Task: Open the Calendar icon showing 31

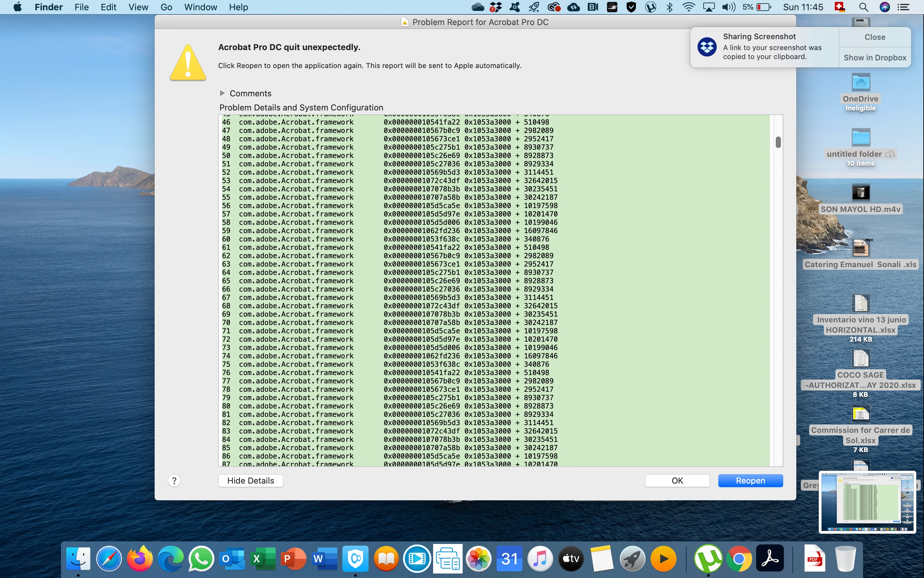Action: click(x=509, y=558)
